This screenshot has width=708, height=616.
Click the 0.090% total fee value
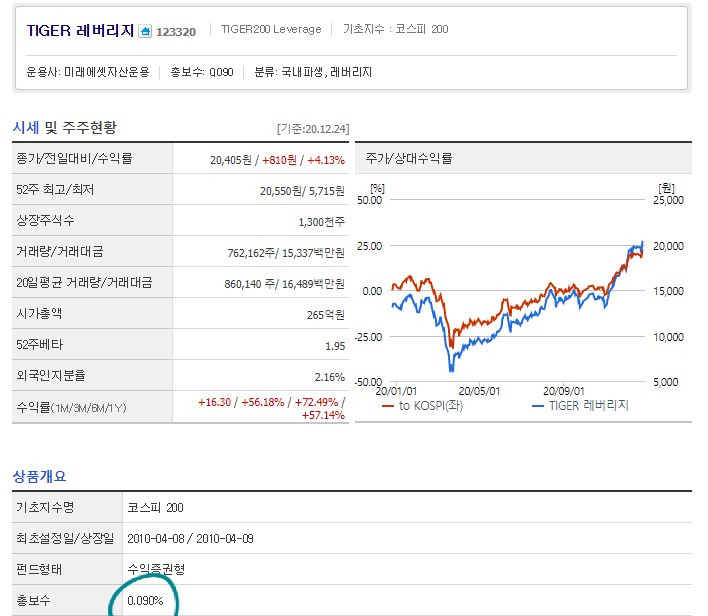[145, 601]
